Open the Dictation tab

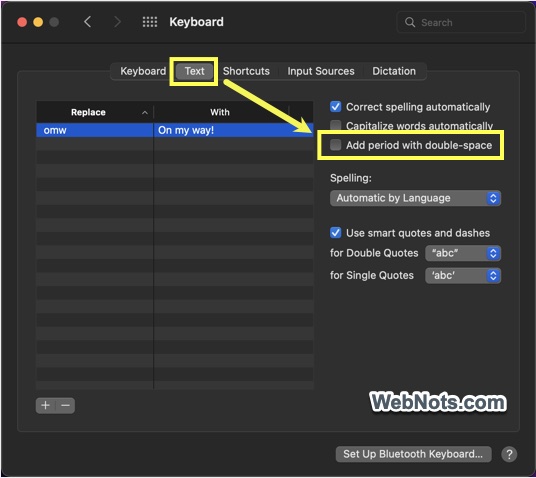point(394,71)
